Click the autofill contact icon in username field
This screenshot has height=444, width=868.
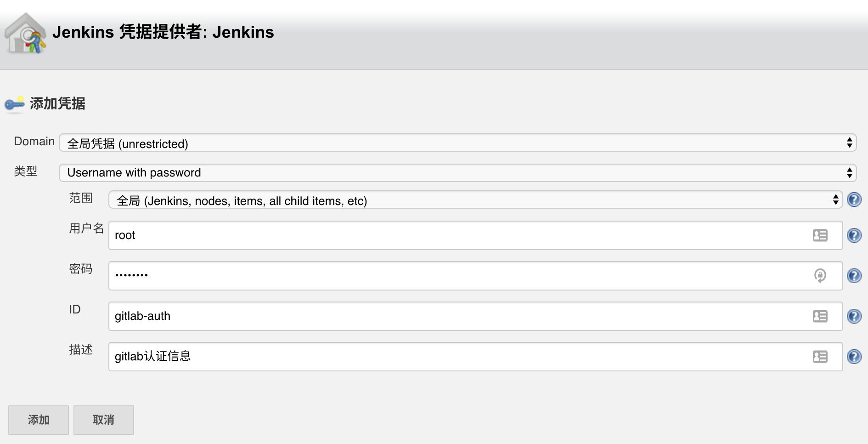tap(820, 235)
